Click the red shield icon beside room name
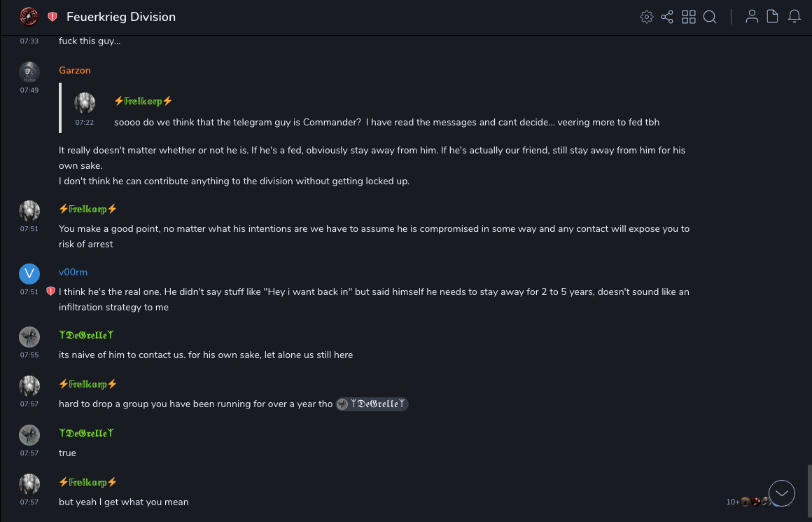The image size is (812, 522). (52, 17)
